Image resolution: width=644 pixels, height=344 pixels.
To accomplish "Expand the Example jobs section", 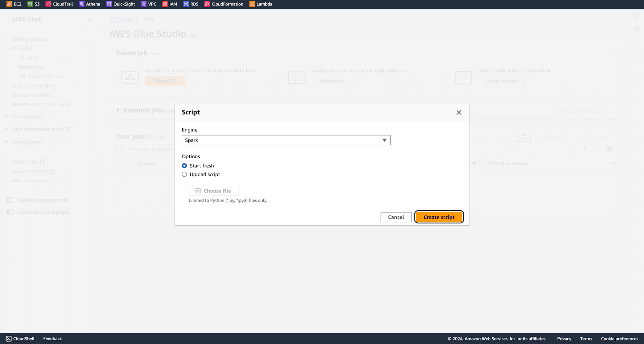I will tap(118, 110).
